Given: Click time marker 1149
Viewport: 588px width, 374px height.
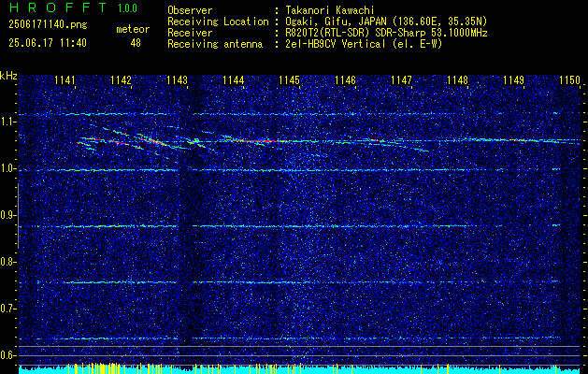Looking at the screenshot, I should pos(513,79).
